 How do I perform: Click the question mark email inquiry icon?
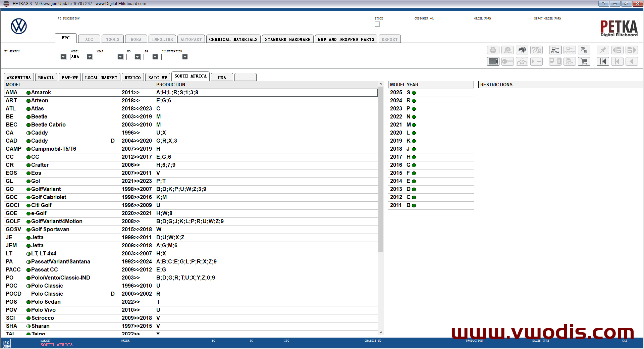pos(536,50)
